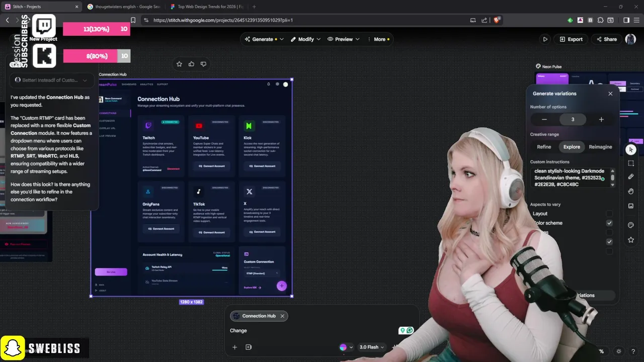Click the Explore SDK link in design
The width and height of the screenshot is (644, 362).
tap(253, 288)
